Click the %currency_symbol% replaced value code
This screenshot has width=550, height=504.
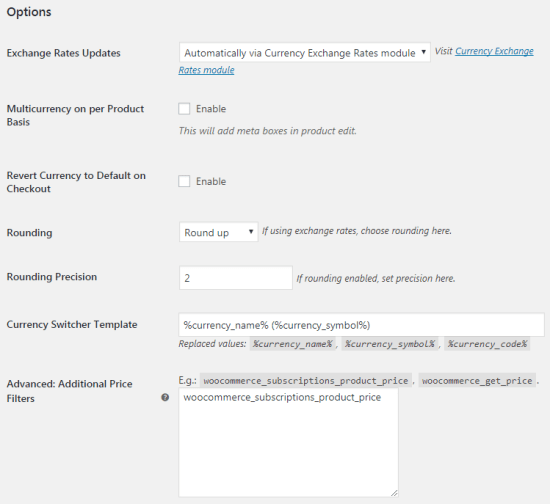pos(390,344)
